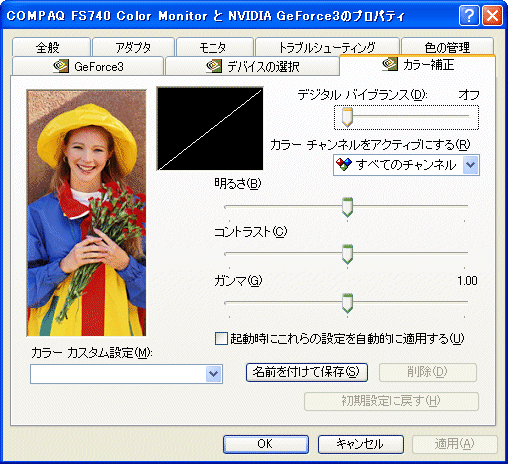This screenshot has height=464, width=508.
Task: Click the デジタル バイブランス slider thumb
Action: point(347,117)
